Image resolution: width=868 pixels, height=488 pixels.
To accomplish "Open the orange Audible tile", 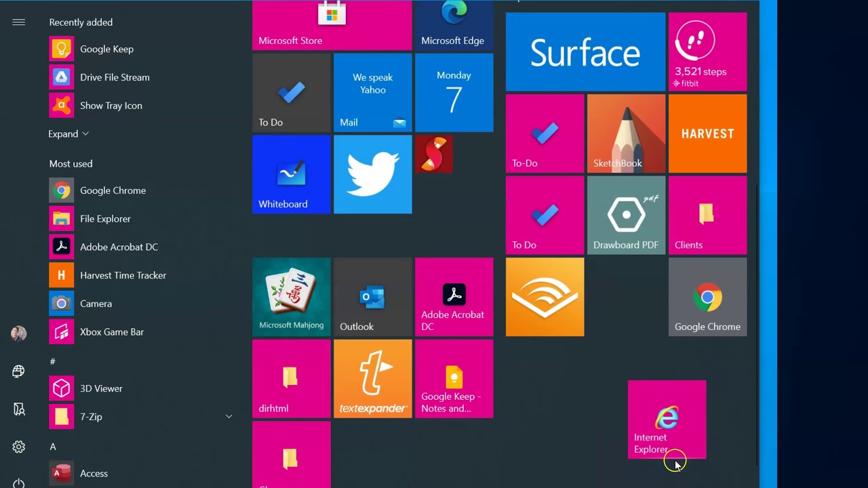I will coord(545,297).
